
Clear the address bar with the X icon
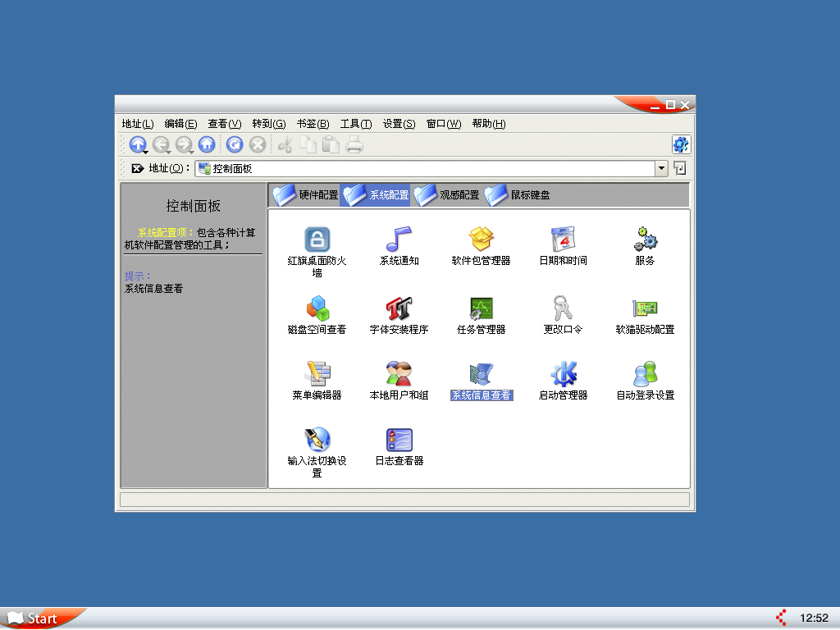point(138,169)
